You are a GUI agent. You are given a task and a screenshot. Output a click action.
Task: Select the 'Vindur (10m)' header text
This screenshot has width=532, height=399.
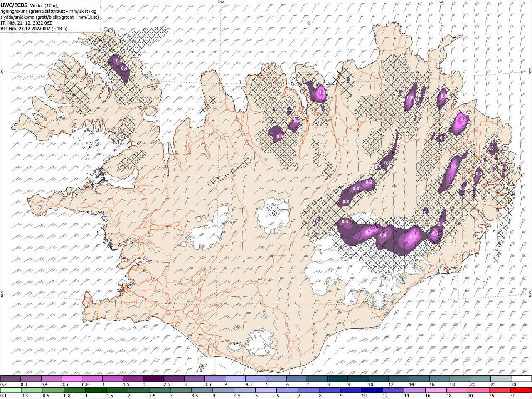44,5
